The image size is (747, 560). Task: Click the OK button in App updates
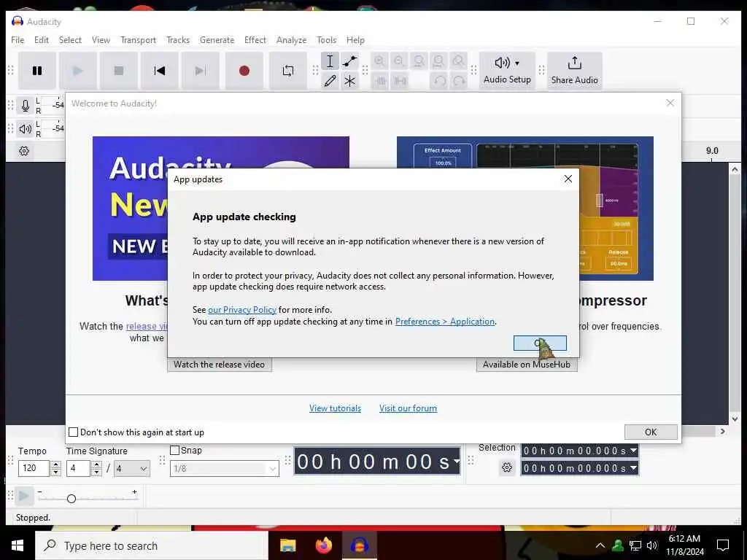(540, 343)
